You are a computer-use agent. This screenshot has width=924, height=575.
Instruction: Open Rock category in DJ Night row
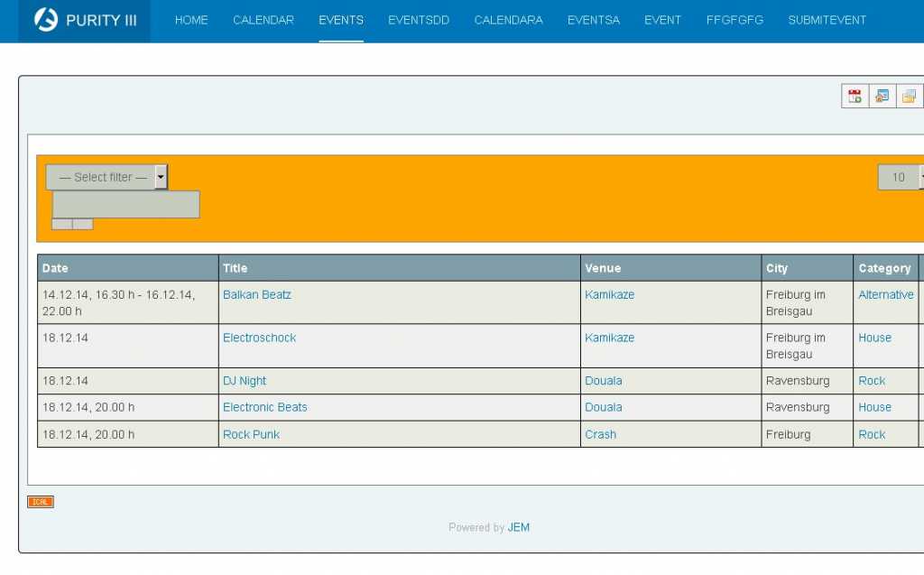[x=872, y=381]
